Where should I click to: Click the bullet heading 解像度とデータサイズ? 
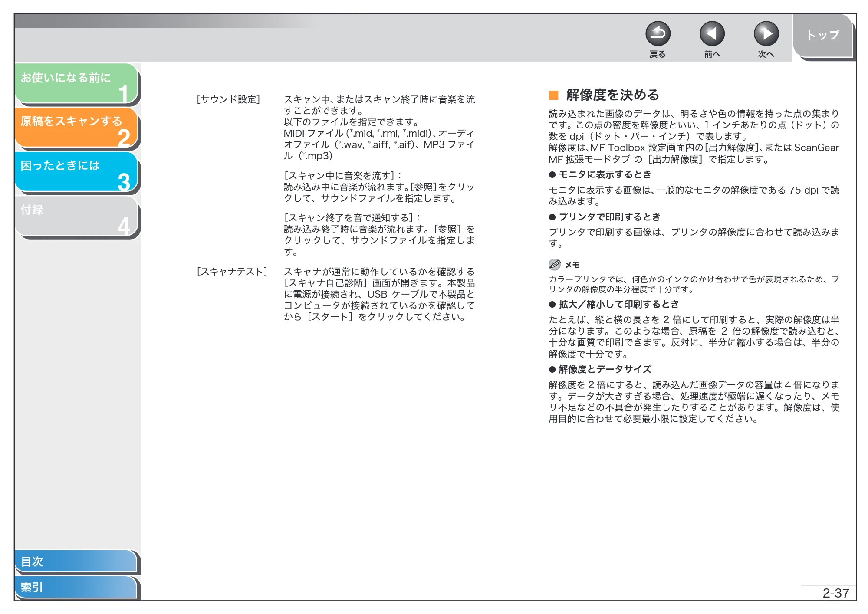pyautogui.click(x=605, y=369)
